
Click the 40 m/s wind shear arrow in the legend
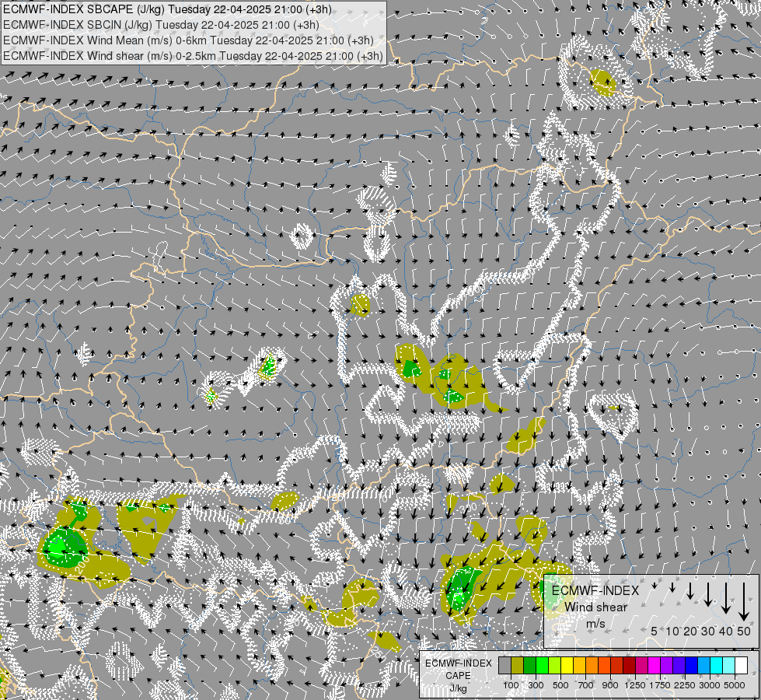pyautogui.click(x=726, y=598)
